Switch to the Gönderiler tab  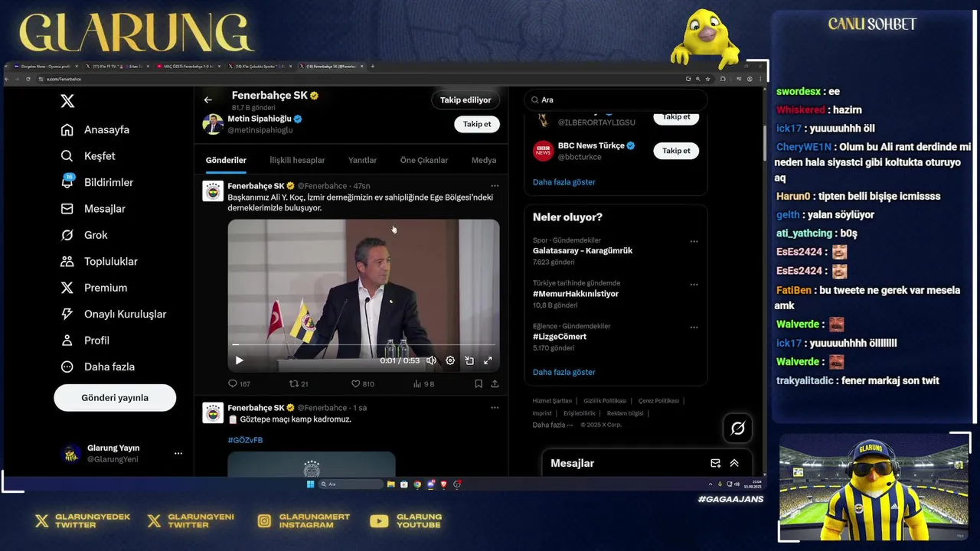tap(226, 160)
